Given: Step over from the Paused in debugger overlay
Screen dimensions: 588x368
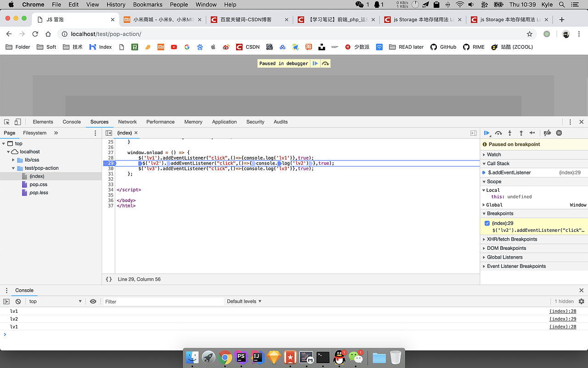Looking at the screenshot, I should (x=325, y=63).
